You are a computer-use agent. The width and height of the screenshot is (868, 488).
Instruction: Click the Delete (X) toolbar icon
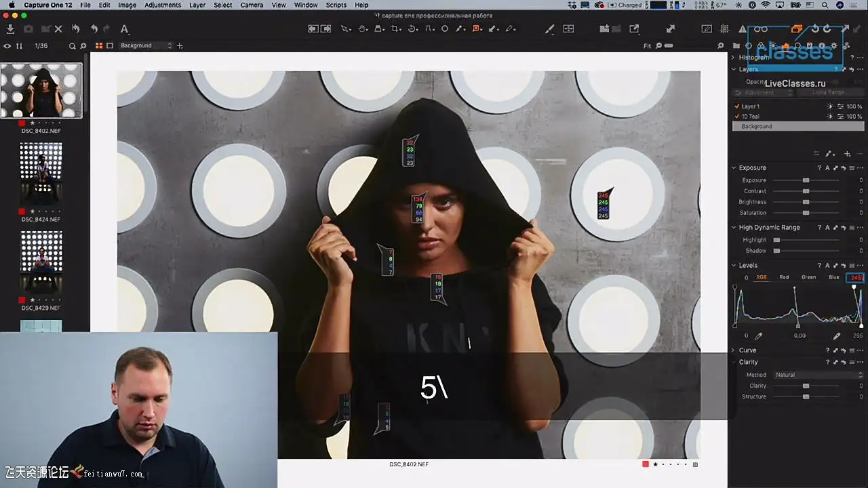[58, 29]
